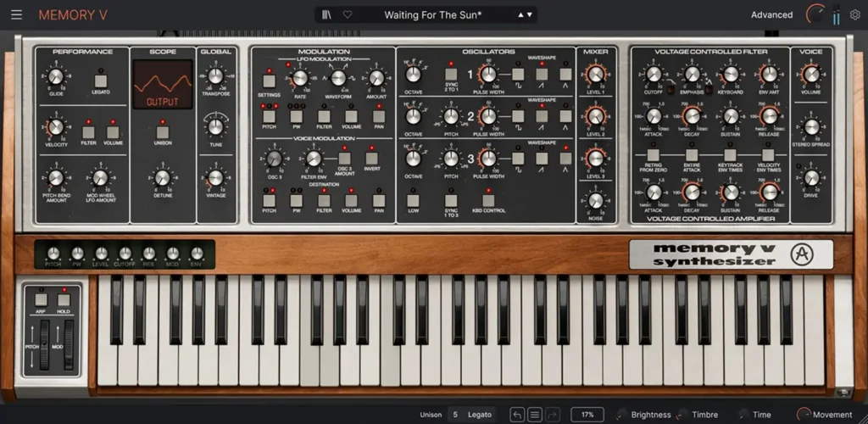
Task: Toggle LFO Volume destination button
Action: click(351, 116)
